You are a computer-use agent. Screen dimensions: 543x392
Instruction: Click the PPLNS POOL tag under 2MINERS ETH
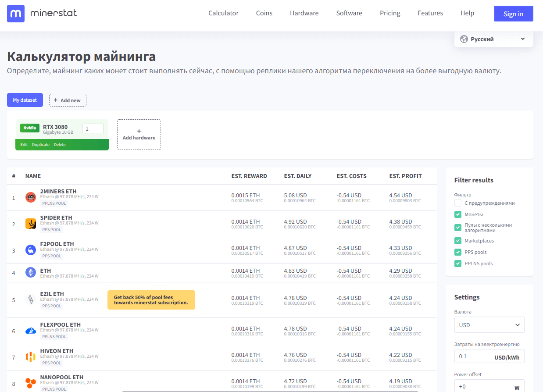point(54,203)
